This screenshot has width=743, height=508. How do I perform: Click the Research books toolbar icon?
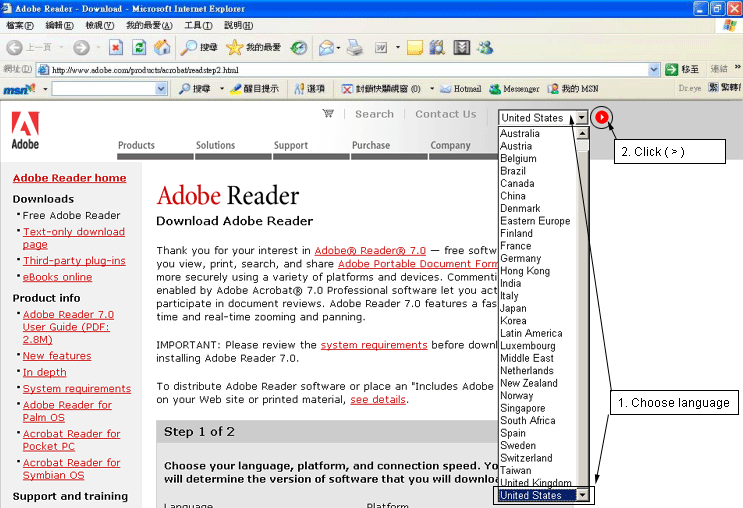(437, 47)
